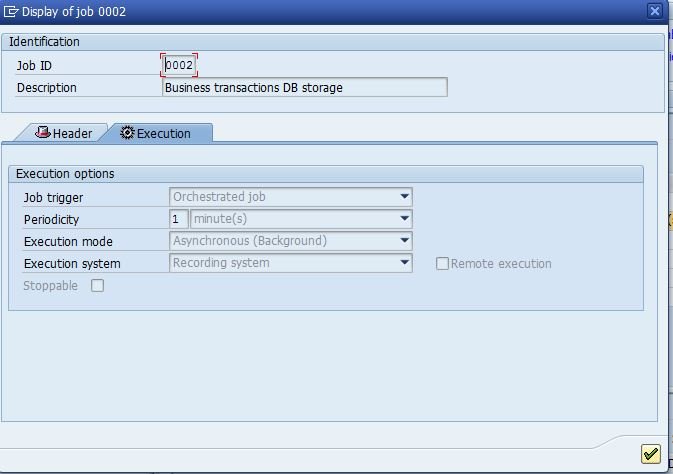Select the Execution tab
This screenshot has width=673, height=474.
[x=156, y=133]
